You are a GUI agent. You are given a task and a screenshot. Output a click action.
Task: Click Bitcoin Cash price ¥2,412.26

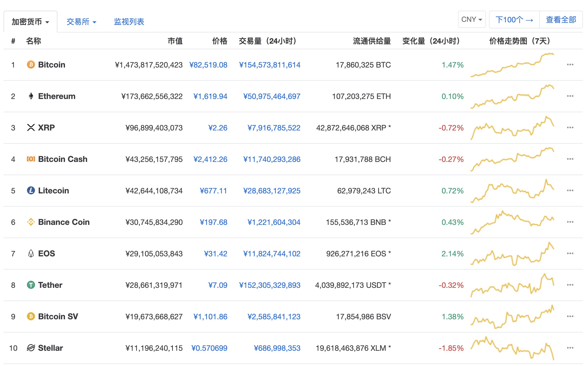210,159
